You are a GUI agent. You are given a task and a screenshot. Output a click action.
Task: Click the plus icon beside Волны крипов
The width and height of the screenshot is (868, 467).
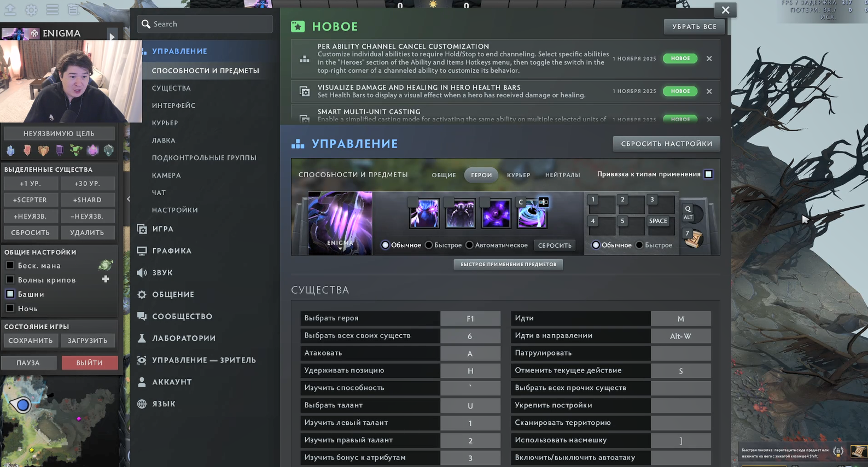coord(106,279)
